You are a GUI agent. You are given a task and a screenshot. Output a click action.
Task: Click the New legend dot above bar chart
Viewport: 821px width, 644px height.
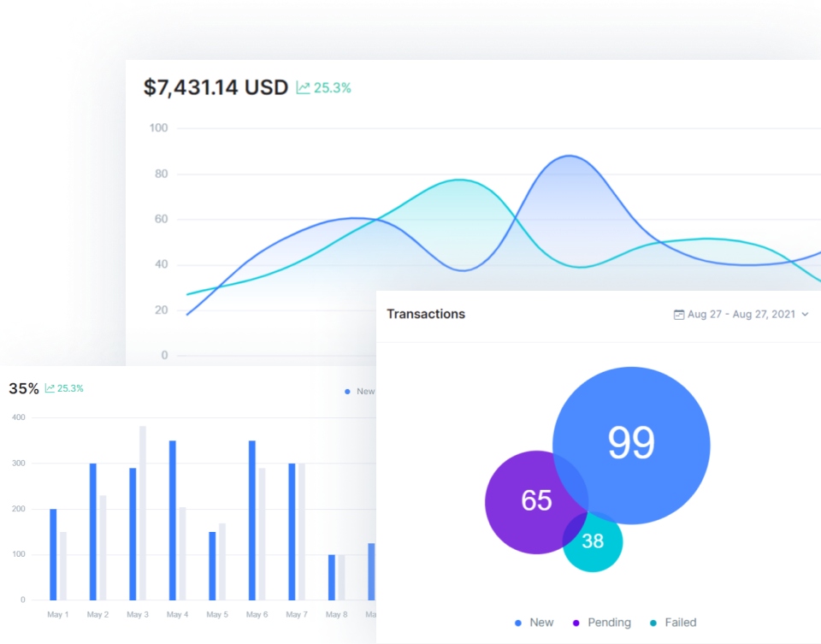pyautogui.click(x=347, y=392)
